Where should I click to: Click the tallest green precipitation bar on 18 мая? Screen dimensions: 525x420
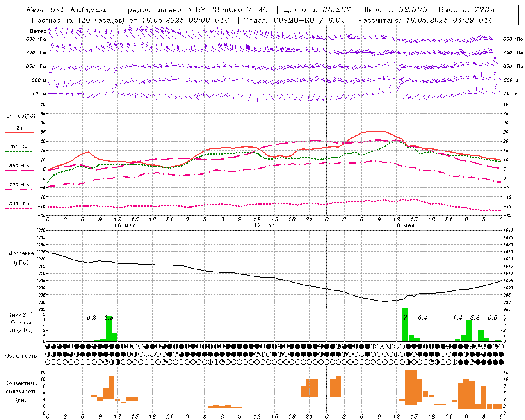[405, 325]
